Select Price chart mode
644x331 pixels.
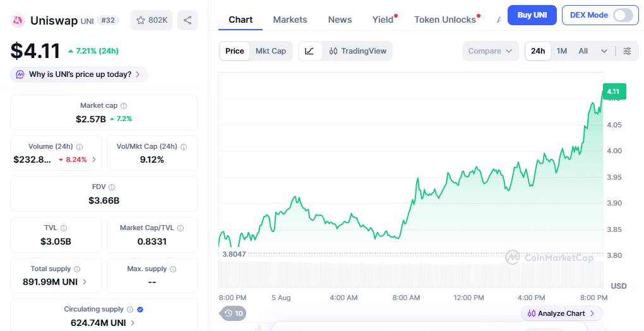pyautogui.click(x=234, y=51)
